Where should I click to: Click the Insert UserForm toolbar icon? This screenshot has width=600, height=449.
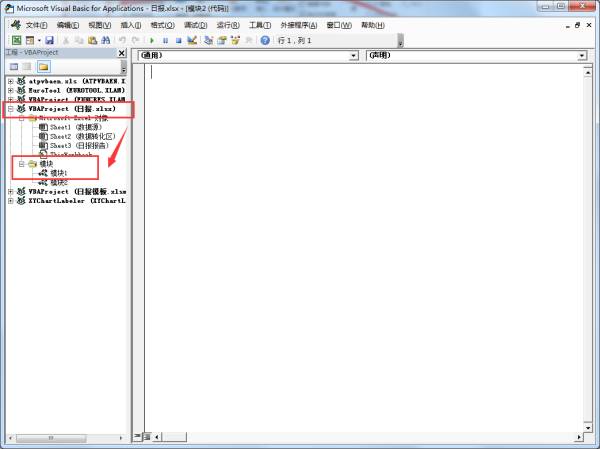click(29, 40)
